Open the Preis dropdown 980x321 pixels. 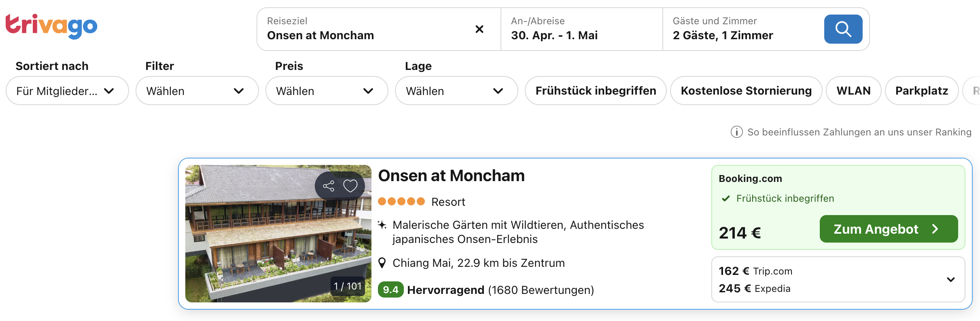click(327, 91)
